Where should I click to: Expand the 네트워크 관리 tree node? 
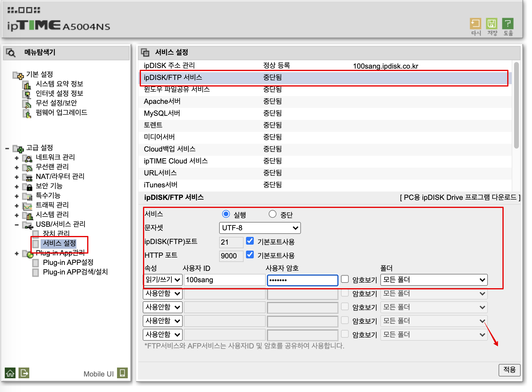point(17,158)
